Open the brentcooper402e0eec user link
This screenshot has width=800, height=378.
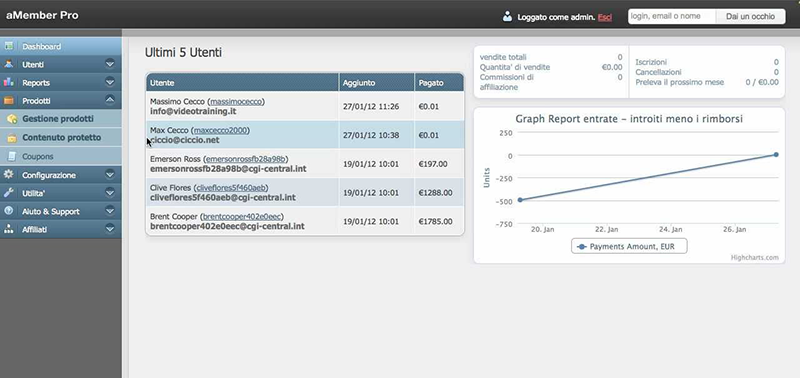coord(242,216)
